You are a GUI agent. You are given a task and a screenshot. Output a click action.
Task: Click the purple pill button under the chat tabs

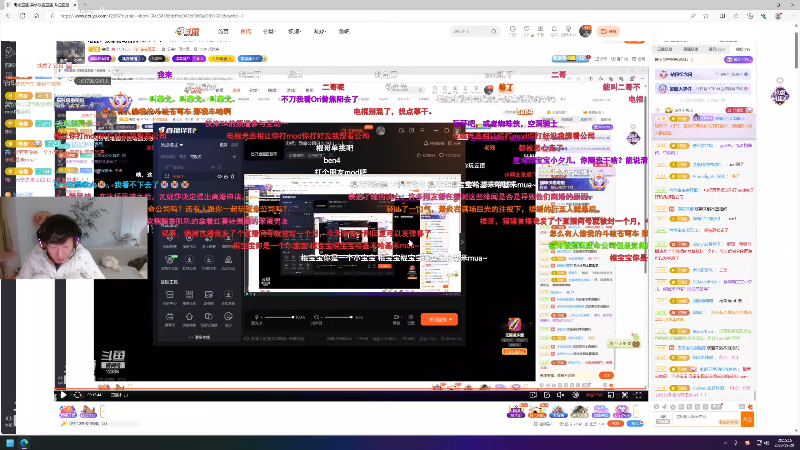738,60
